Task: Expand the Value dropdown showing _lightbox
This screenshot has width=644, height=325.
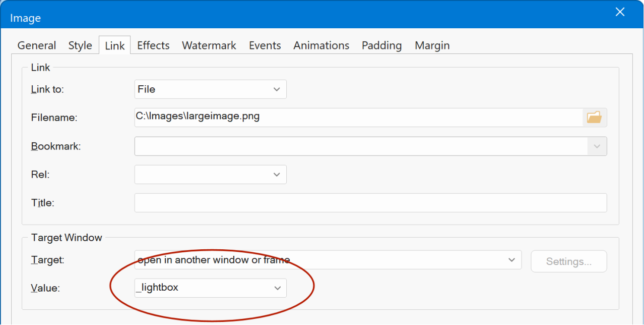Action: coord(277,288)
